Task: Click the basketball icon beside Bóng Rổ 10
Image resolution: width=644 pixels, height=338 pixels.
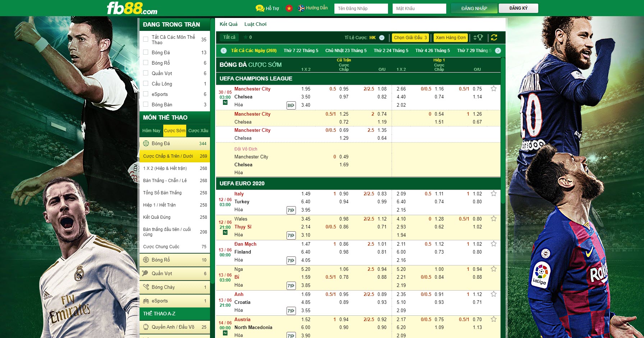Action: click(x=146, y=260)
